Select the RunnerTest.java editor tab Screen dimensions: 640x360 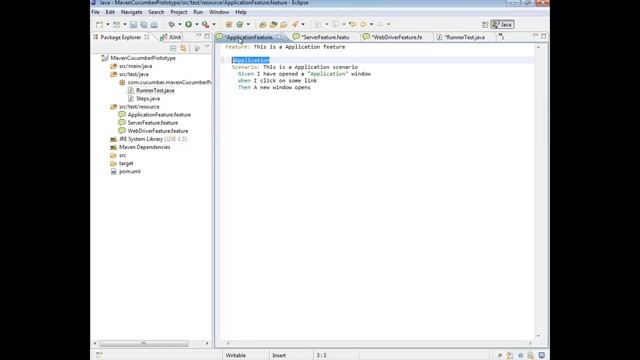click(464, 37)
